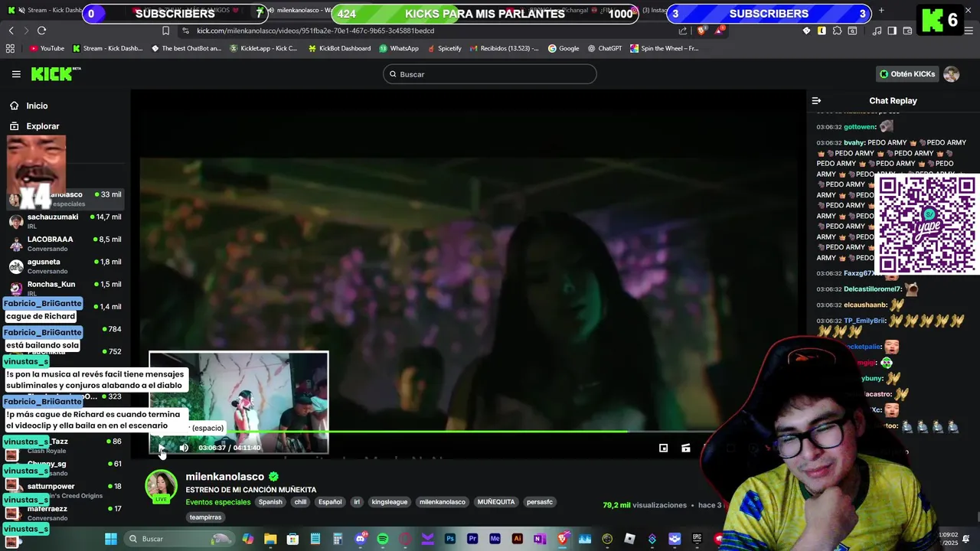Select the kingsleague tag
The width and height of the screenshot is (980, 551).
click(x=390, y=502)
